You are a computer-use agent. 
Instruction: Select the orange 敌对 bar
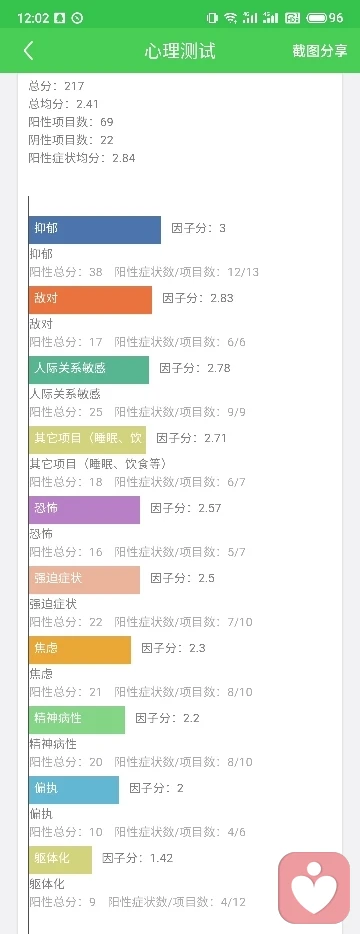[90, 300]
